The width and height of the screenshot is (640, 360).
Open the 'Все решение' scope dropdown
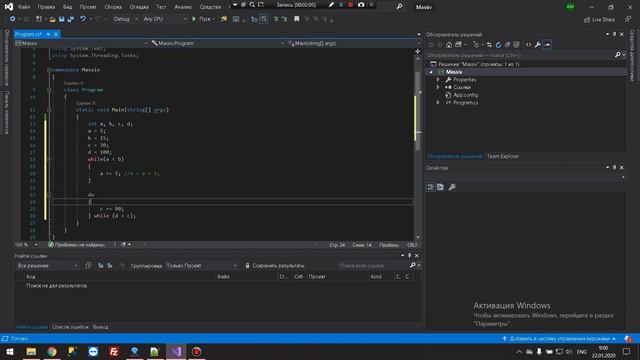[x=47, y=266]
